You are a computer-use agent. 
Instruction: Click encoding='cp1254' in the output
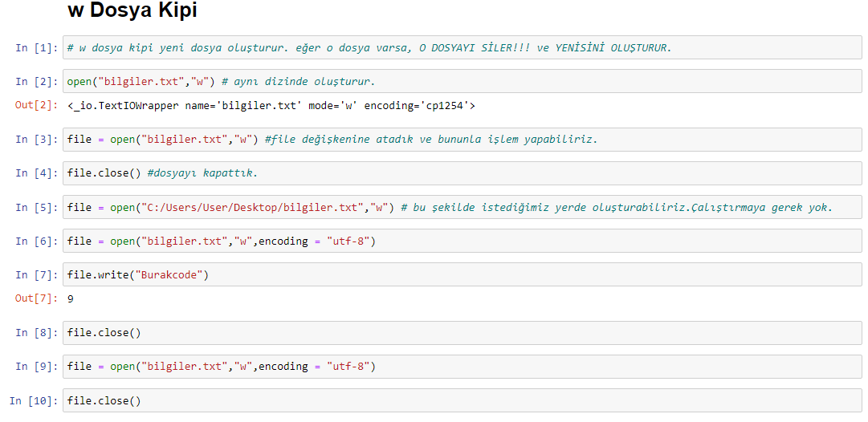click(417, 106)
